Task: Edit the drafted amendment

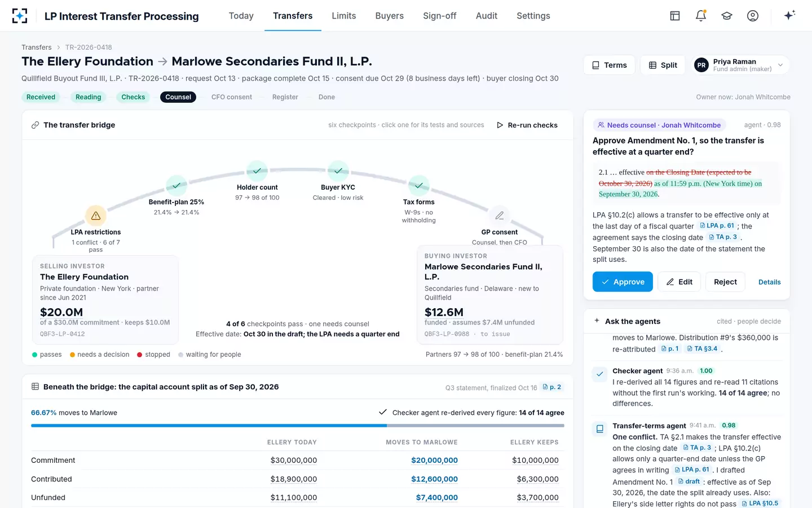Action: [x=679, y=282]
